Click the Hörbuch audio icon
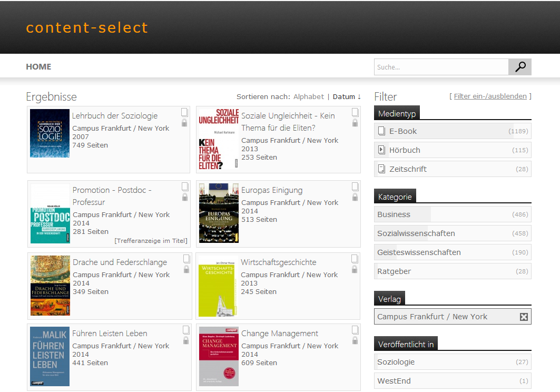The image size is (560, 392). [x=381, y=150]
